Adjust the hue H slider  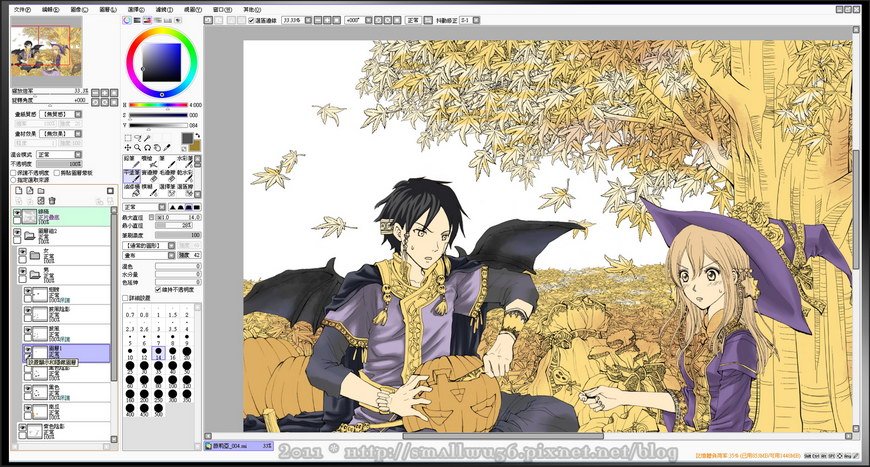[159, 105]
